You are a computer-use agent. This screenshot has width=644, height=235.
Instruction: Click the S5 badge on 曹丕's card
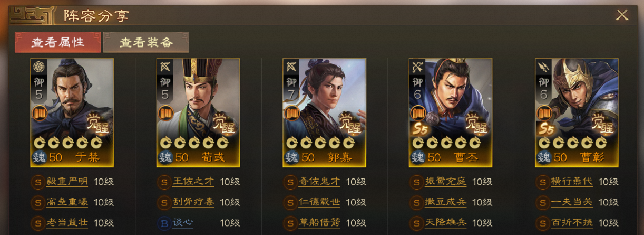tap(418, 129)
